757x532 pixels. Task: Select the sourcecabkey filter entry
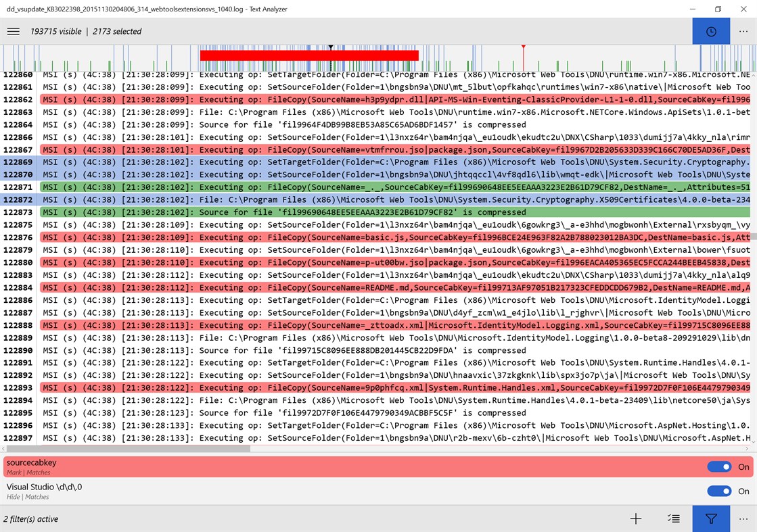378,467
